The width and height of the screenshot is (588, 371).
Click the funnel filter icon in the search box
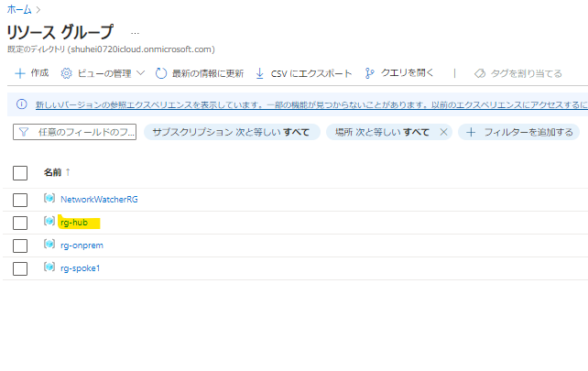click(24, 132)
